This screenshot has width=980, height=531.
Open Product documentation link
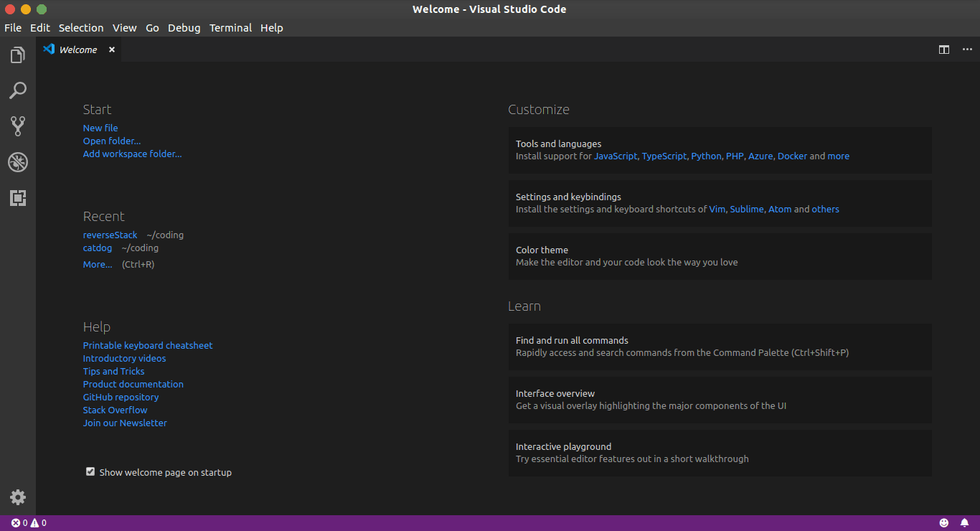tap(133, 384)
